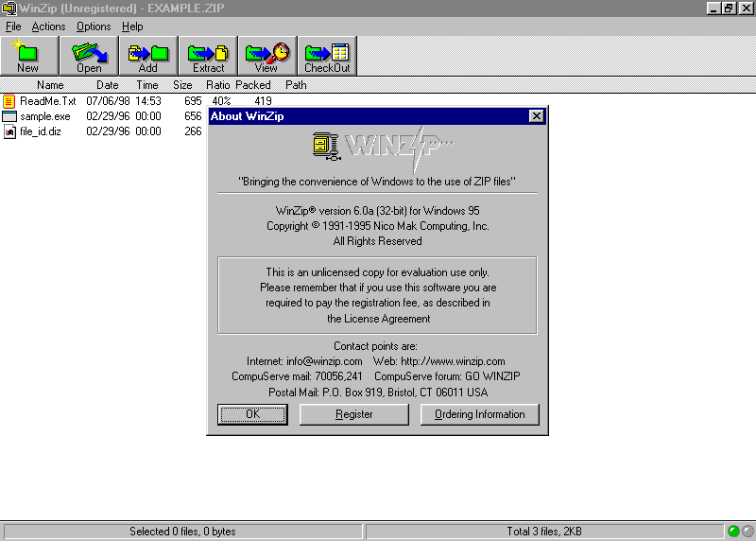Open the Options menu

[94, 26]
